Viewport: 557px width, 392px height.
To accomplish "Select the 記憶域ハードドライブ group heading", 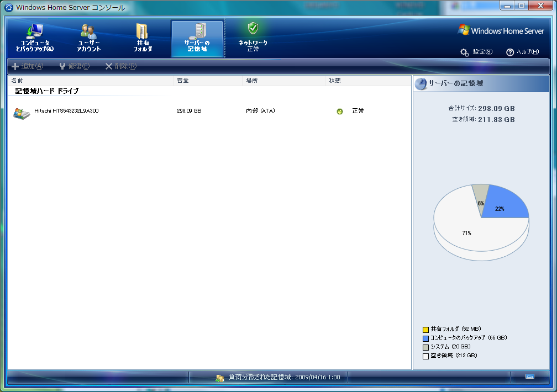I will coord(47,91).
